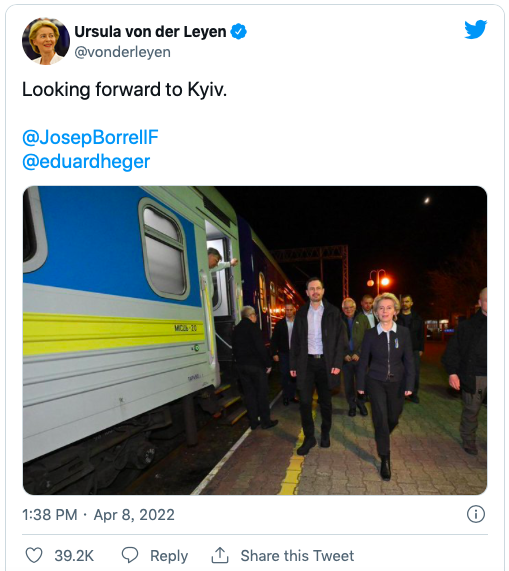509x571 pixels.
Task: Open the tweet info circle icon
Action: click(476, 514)
